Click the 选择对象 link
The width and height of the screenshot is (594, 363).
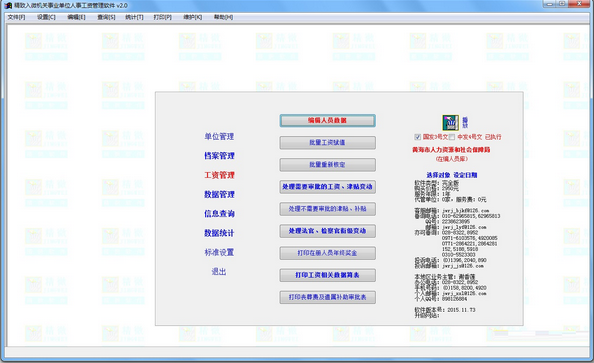(x=438, y=175)
